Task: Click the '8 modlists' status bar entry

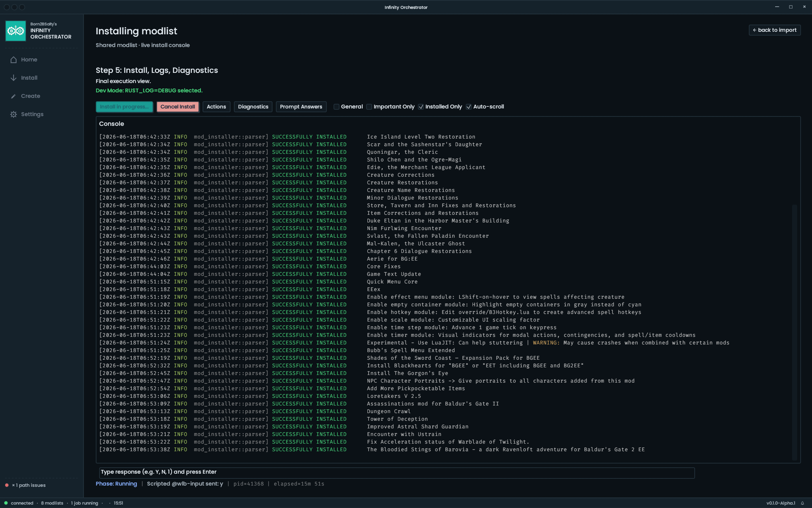Action: 52,503
